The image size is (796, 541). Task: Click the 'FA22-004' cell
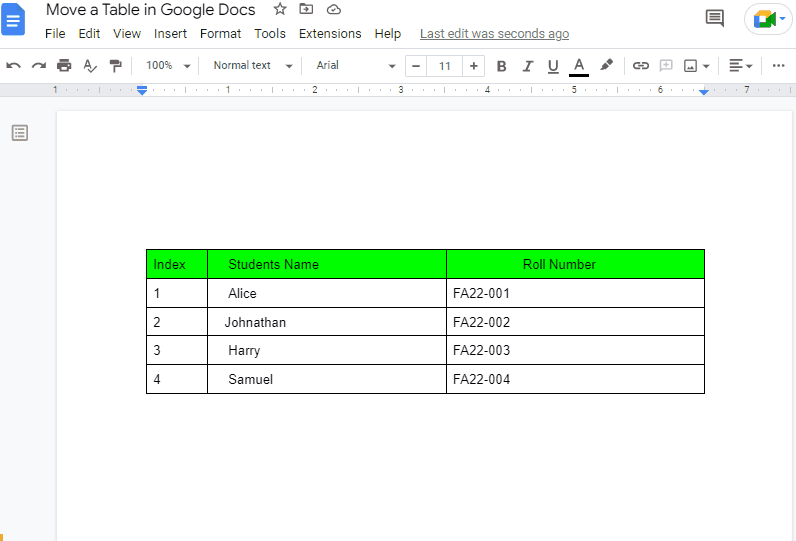(x=575, y=379)
